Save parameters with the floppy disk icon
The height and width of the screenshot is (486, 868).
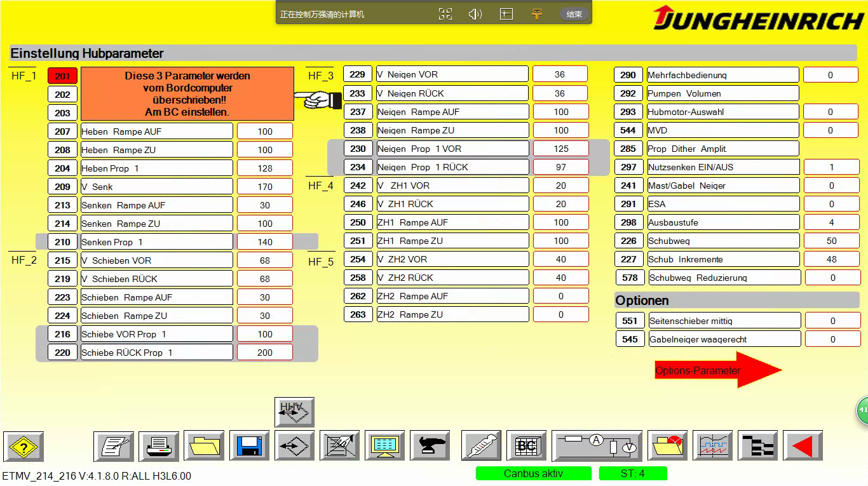click(249, 446)
